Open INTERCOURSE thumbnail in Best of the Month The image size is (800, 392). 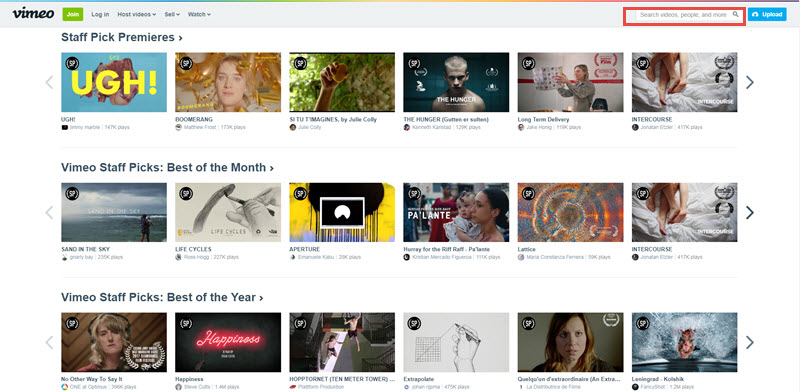[x=685, y=212]
